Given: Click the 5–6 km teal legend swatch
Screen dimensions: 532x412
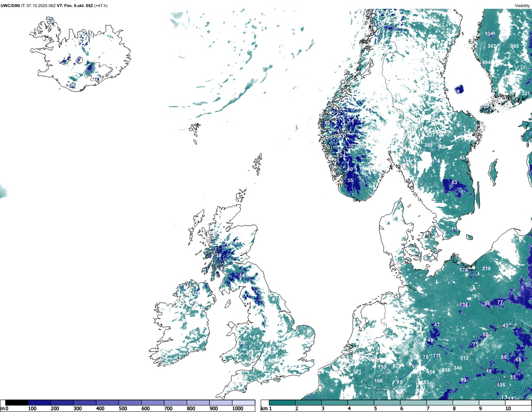Looking at the screenshot, I should point(387,402).
